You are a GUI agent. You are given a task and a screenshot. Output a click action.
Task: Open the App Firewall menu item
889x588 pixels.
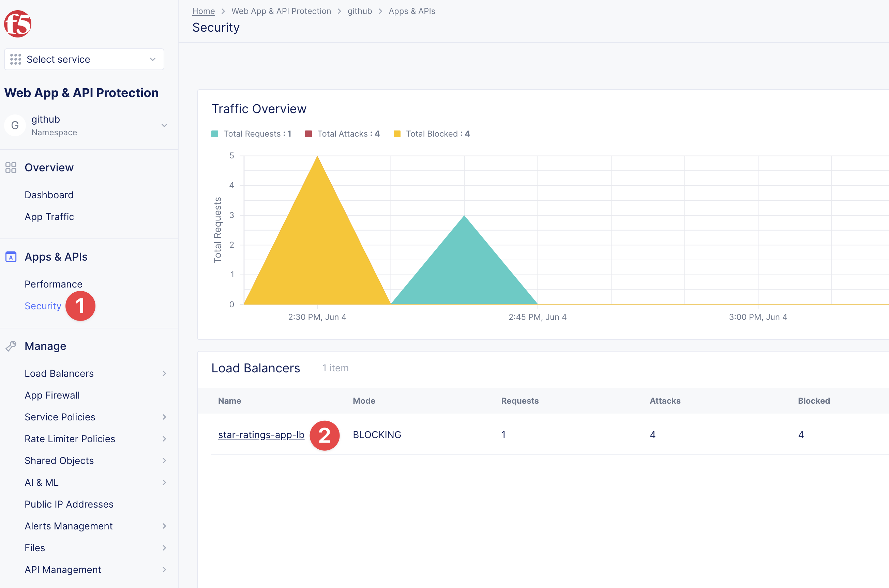click(x=52, y=395)
